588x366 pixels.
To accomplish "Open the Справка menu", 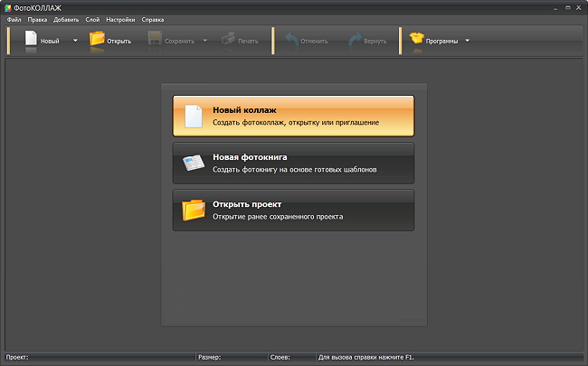I will pos(153,20).
